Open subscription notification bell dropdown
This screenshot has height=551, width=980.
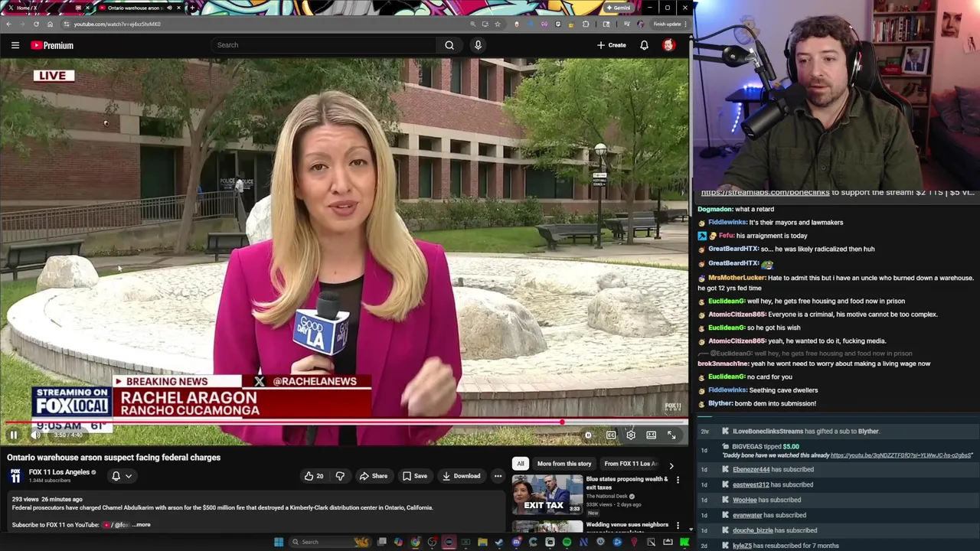[122, 476]
